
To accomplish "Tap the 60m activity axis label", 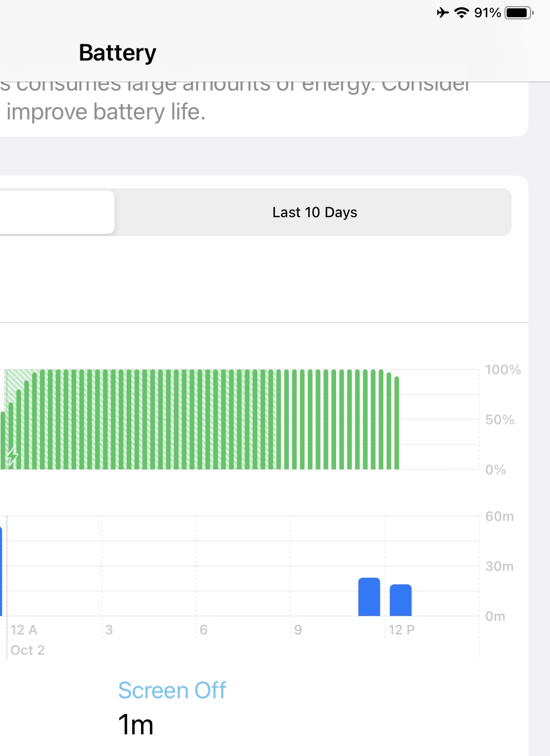I will (x=499, y=517).
